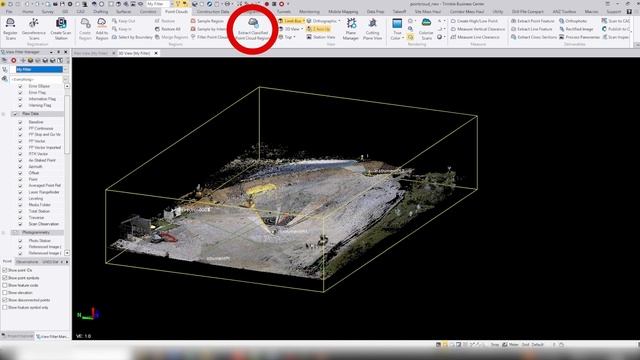Toggle the Error Ellipse checkbox
Viewport: 640px width, 360px height.
tap(20, 86)
